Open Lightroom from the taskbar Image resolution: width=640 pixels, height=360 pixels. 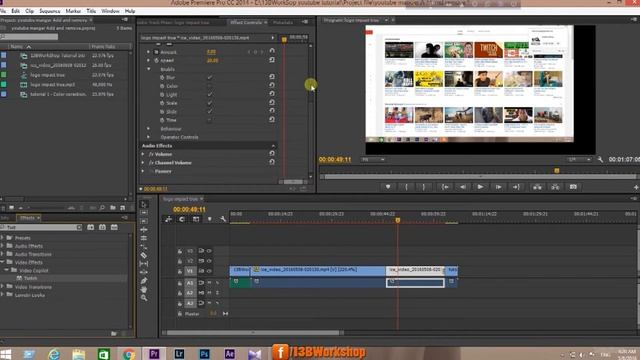pyautogui.click(x=179, y=353)
